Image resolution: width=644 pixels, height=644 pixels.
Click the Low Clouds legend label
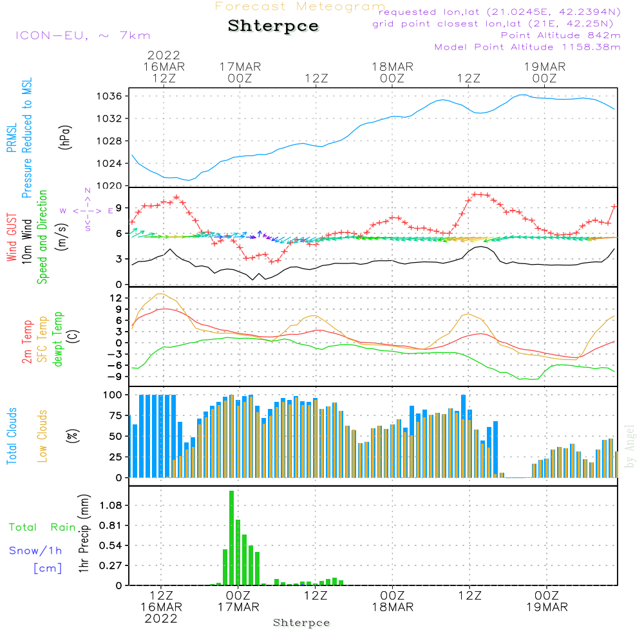point(42,436)
